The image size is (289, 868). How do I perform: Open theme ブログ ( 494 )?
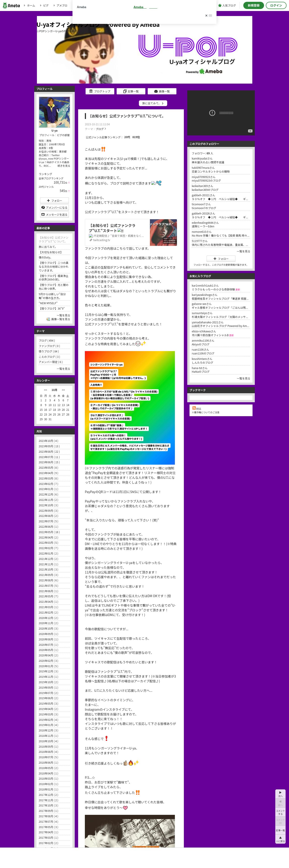pos(47,341)
